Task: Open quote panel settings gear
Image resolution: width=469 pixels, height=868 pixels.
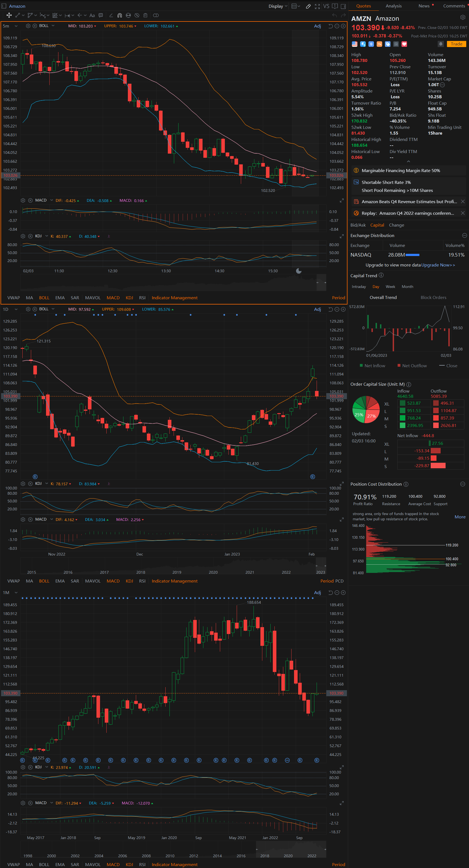Action: click(463, 18)
